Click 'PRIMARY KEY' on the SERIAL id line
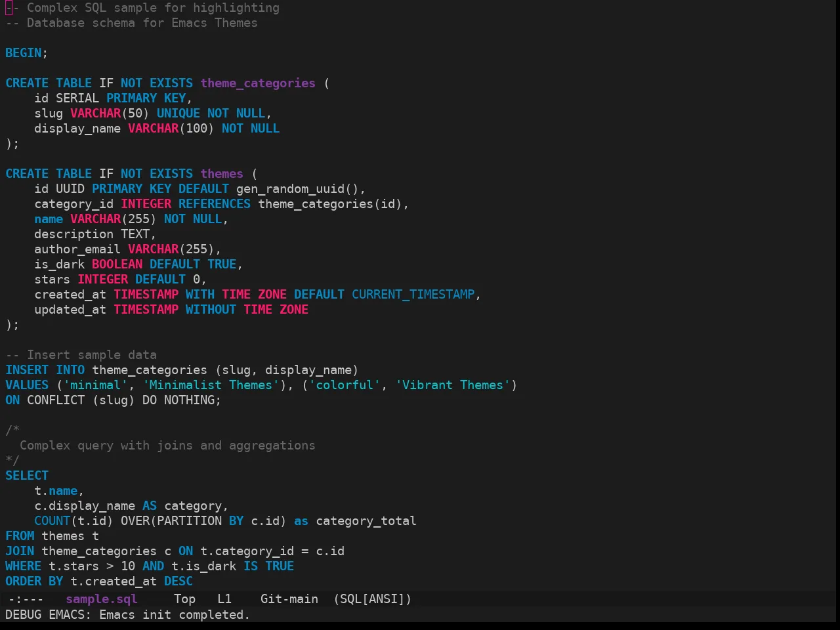840x630 pixels. coord(146,98)
